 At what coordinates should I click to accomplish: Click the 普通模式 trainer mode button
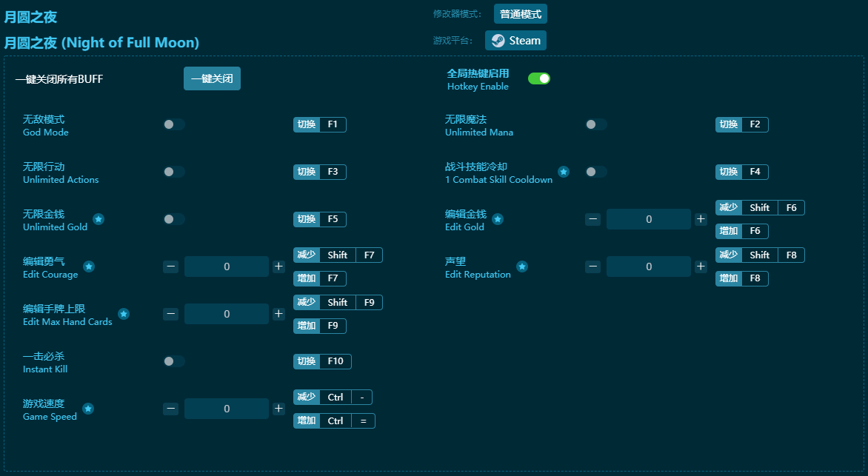click(520, 14)
